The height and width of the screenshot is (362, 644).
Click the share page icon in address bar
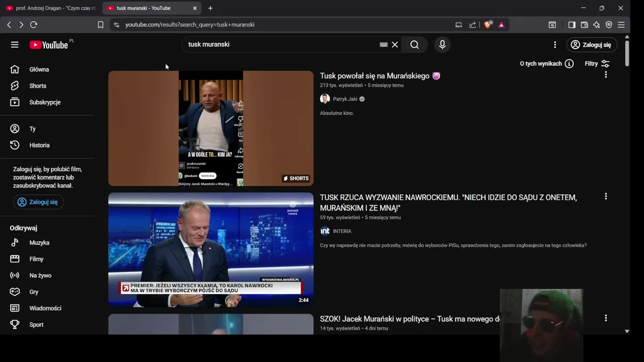[472, 25]
